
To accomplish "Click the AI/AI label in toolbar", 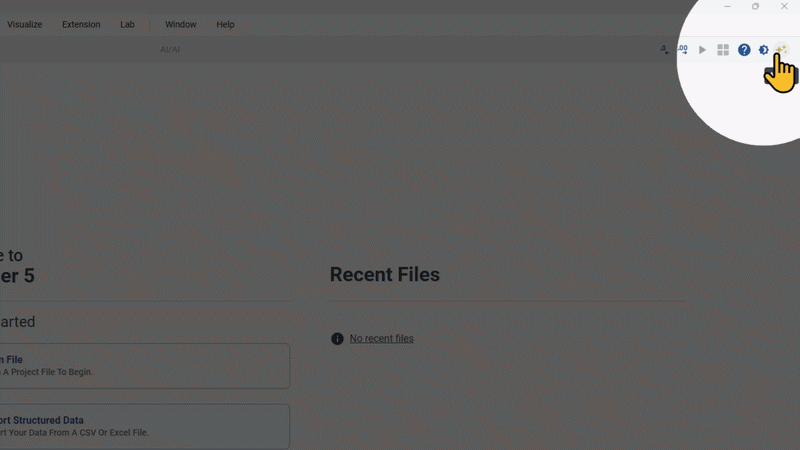I will pos(170,49).
